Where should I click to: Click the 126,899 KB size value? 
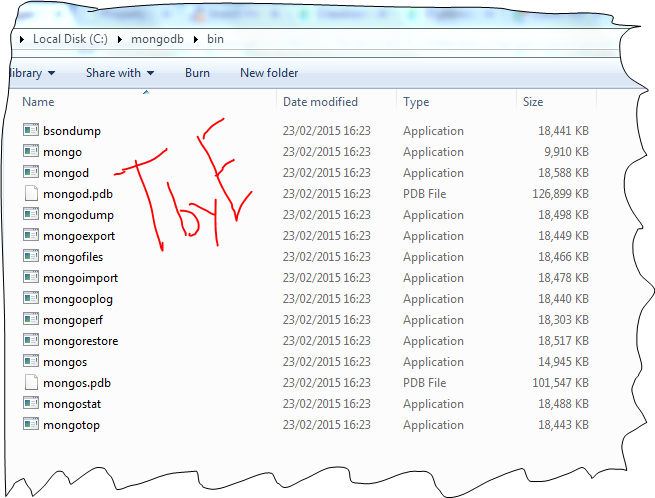[560, 193]
